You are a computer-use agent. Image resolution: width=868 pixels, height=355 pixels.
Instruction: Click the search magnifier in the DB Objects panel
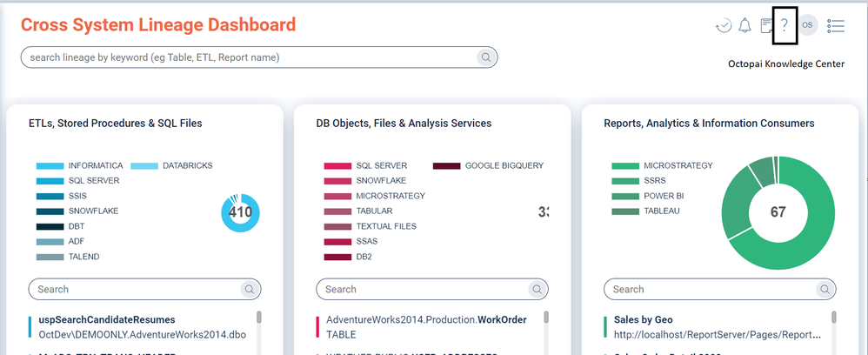(537, 289)
